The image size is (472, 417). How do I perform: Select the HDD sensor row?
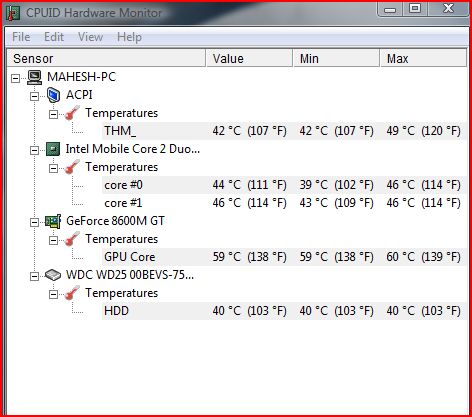(284, 311)
